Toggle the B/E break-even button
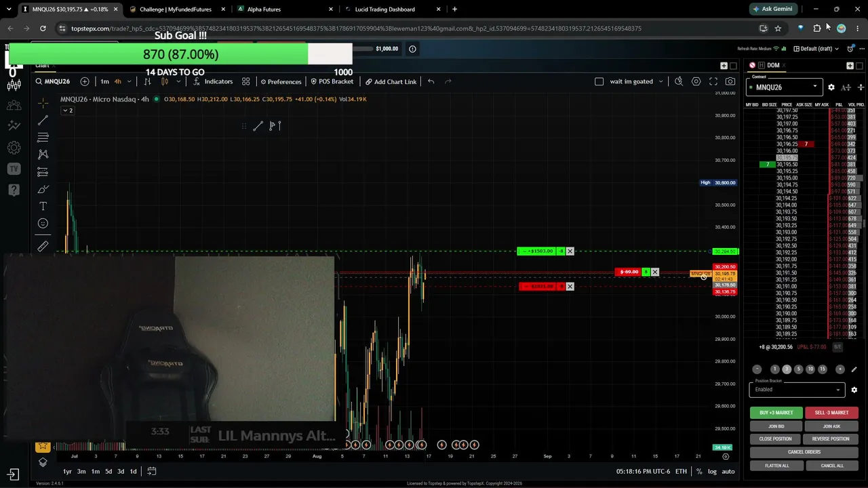The width and height of the screenshot is (868, 488). [x=837, y=347]
